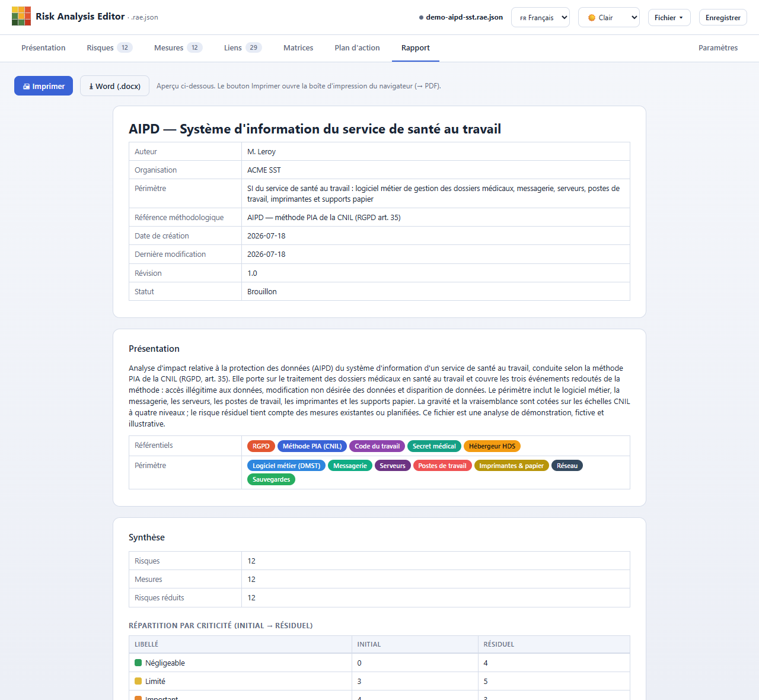The height and width of the screenshot is (700, 759).
Task: Click the Enregistrer button
Action: click(723, 17)
